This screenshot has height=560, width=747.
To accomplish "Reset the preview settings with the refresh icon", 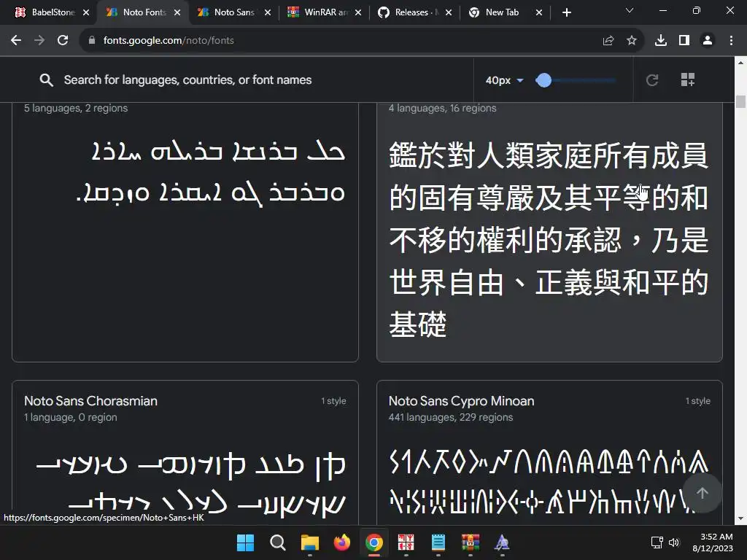I will coord(652,80).
